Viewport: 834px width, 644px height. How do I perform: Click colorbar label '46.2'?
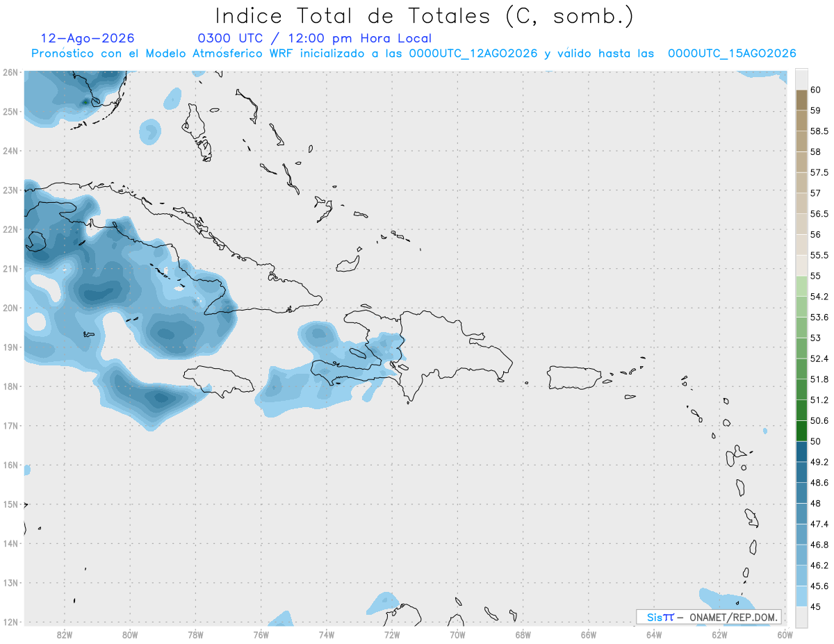click(819, 565)
